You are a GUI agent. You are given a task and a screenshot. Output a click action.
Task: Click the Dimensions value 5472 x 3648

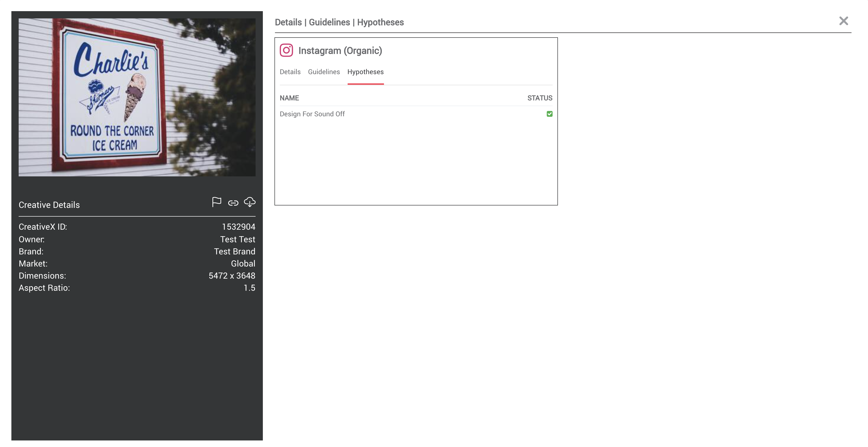[232, 276]
